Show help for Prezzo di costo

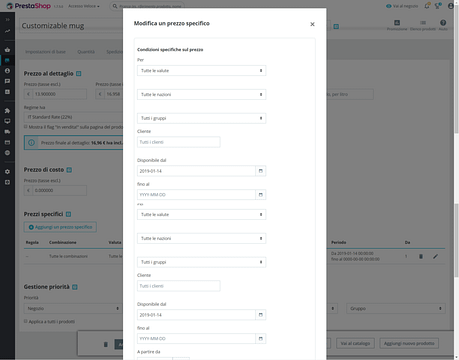[69, 170]
